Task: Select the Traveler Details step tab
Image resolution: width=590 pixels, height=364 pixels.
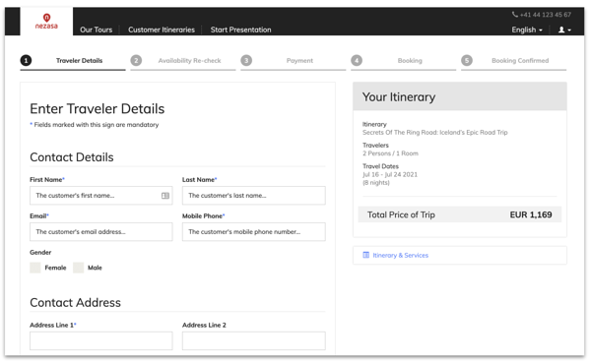Action: (x=73, y=61)
